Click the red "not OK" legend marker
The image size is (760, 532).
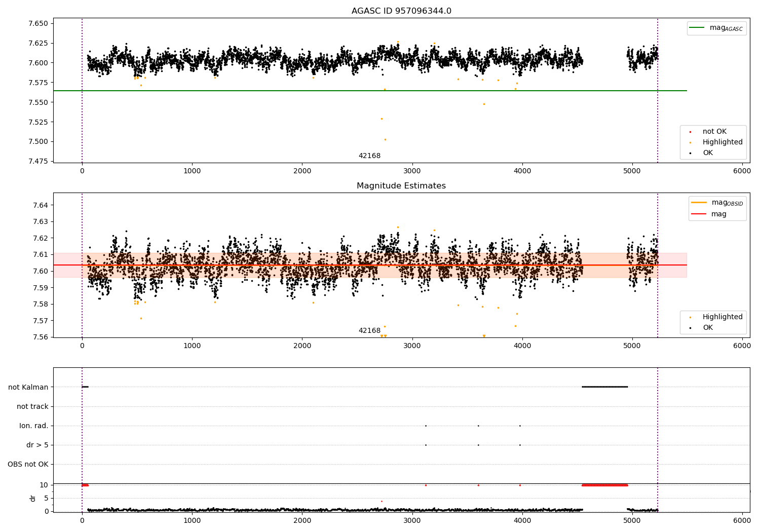690,132
